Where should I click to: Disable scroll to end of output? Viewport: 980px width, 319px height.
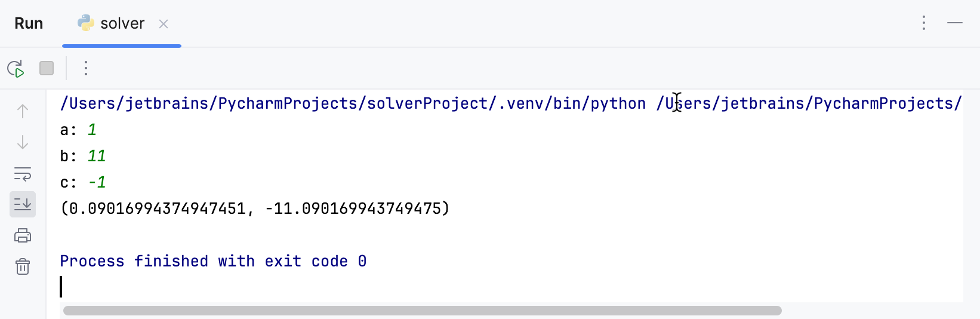click(x=23, y=204)
